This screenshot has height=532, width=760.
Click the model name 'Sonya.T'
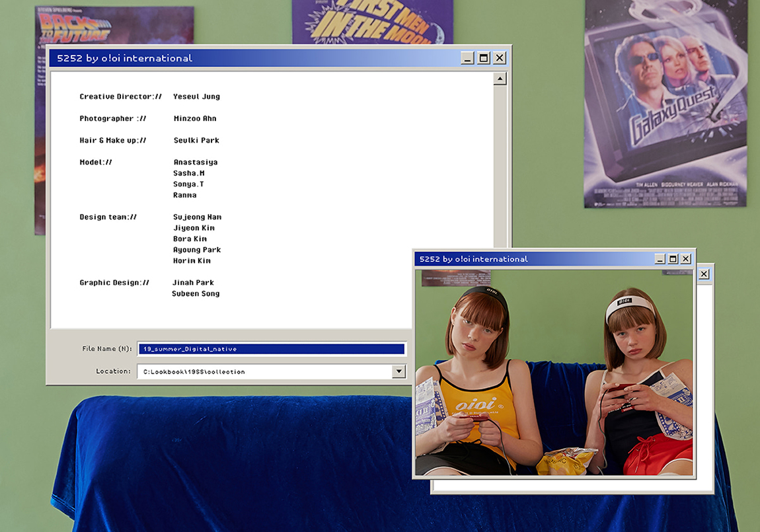point(188,184)
